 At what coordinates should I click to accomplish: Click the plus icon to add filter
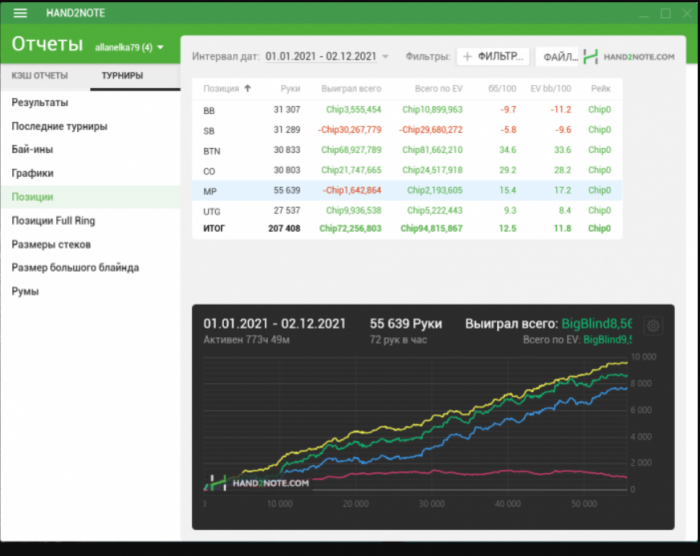[x=467, y=57]
